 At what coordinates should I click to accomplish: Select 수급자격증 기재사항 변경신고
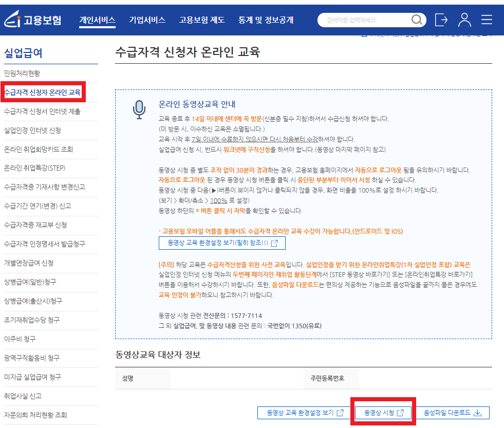click(44, 187)
